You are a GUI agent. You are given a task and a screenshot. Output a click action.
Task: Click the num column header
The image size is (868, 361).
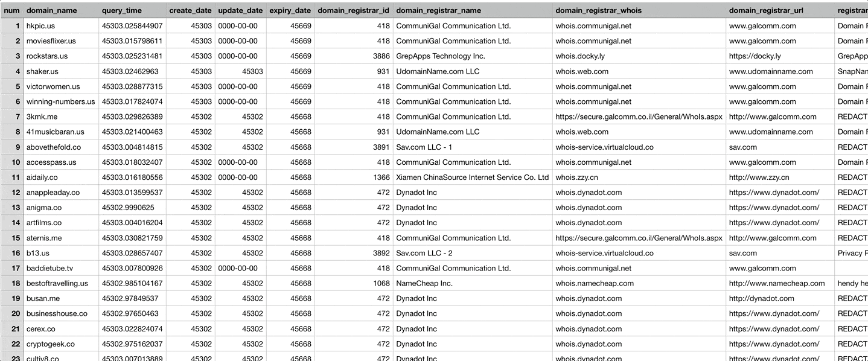click(11, 11)
